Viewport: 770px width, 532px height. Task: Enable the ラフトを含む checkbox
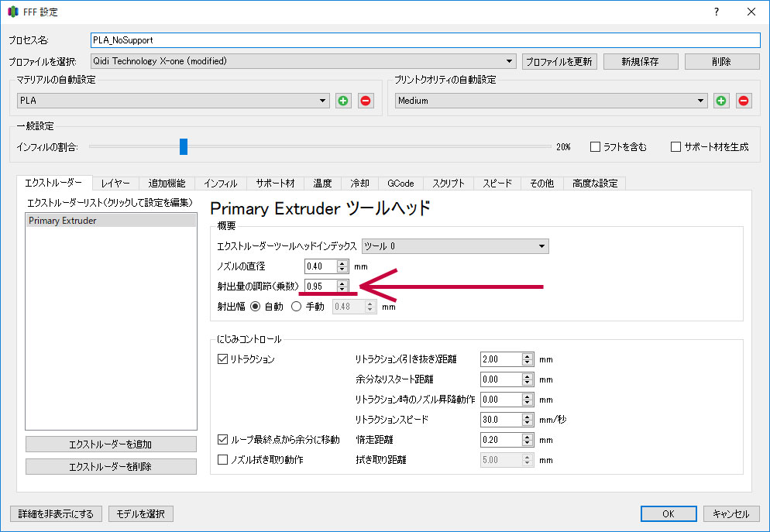(596, 146)
